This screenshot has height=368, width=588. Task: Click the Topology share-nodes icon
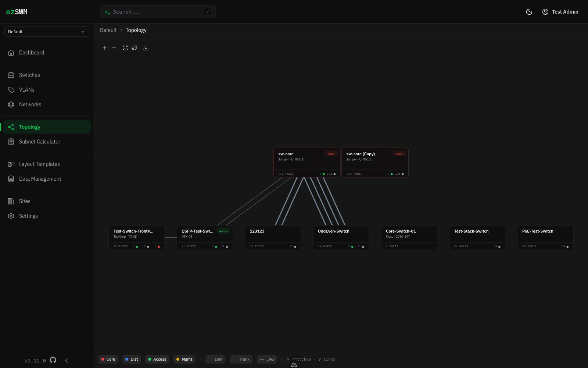(11, 127)
